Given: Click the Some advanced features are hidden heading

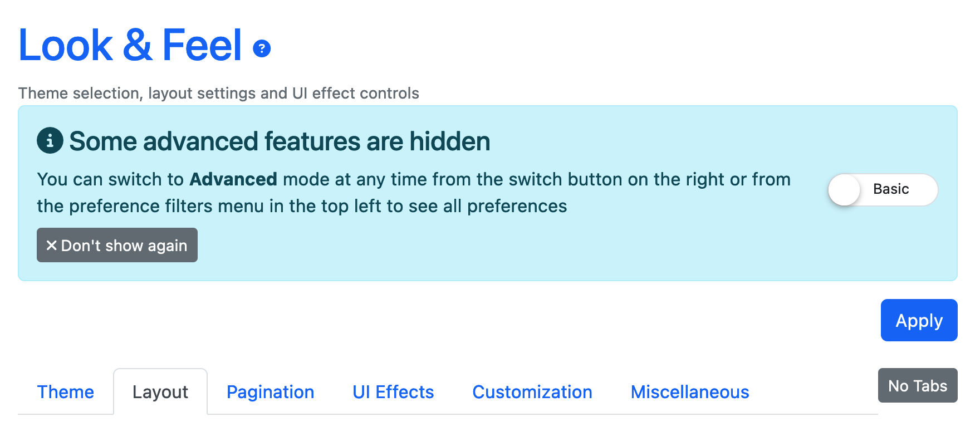Looking at the screenshot, I should tap(280, 141).
